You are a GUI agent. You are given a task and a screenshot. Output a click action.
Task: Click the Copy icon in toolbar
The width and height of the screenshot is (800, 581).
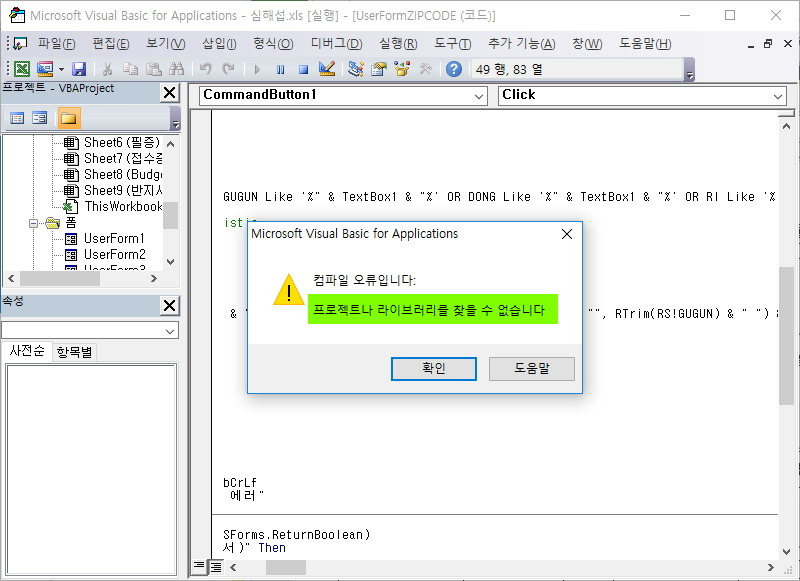point(131,69)
